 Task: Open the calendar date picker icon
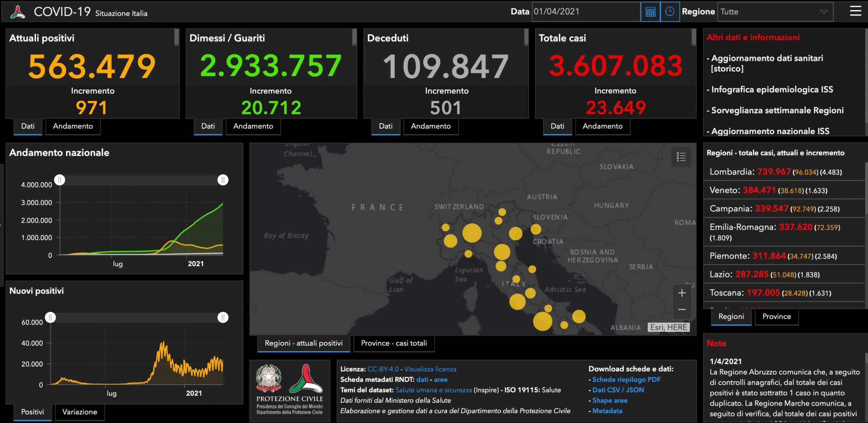tap(650, 12)
